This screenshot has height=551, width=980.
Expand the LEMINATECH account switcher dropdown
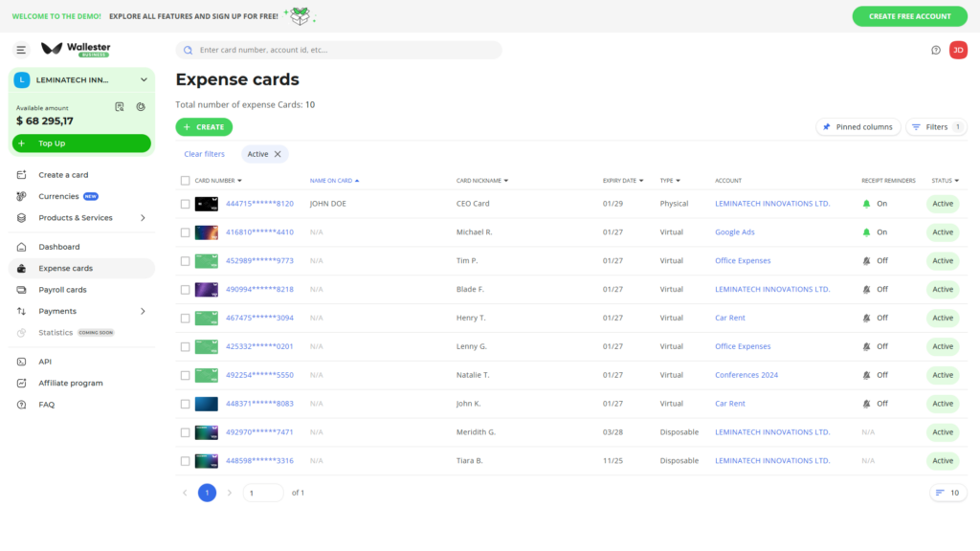tap(144, 80)
